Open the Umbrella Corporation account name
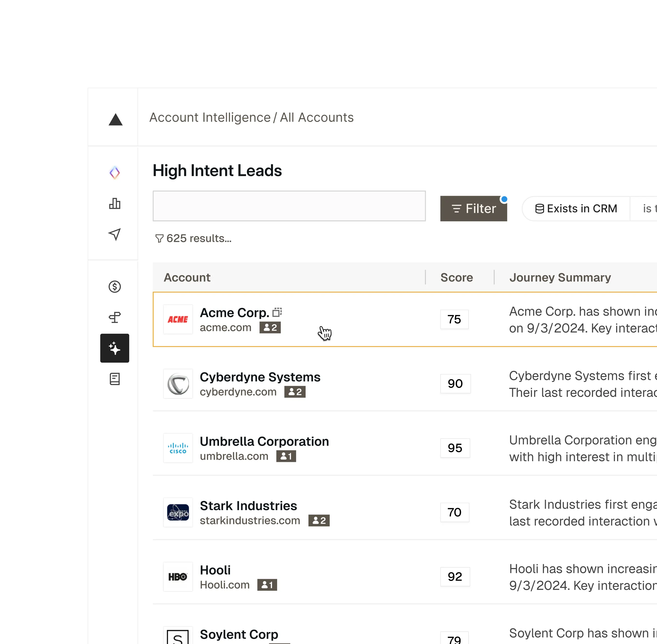Screen dimensions: 657x644 coord(265,442)
